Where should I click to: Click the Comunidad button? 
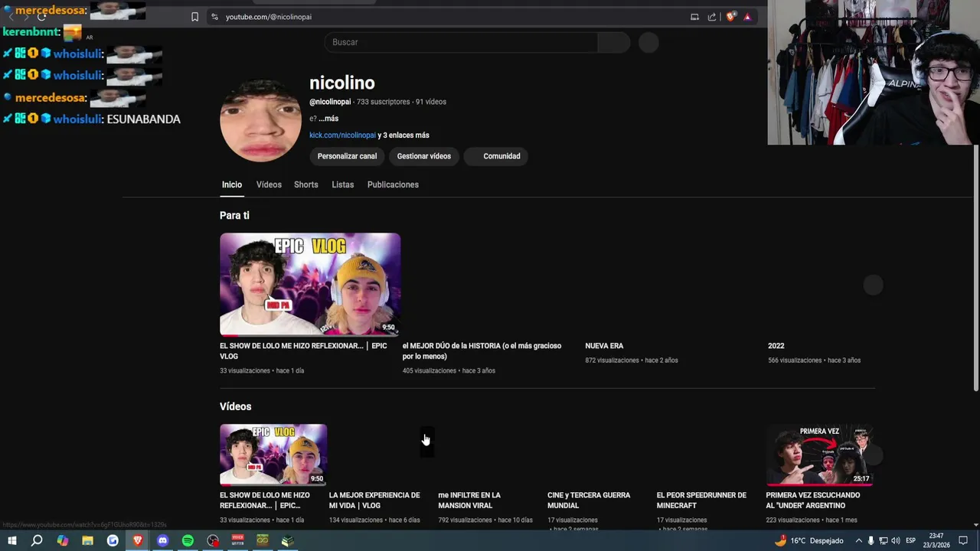496,156
